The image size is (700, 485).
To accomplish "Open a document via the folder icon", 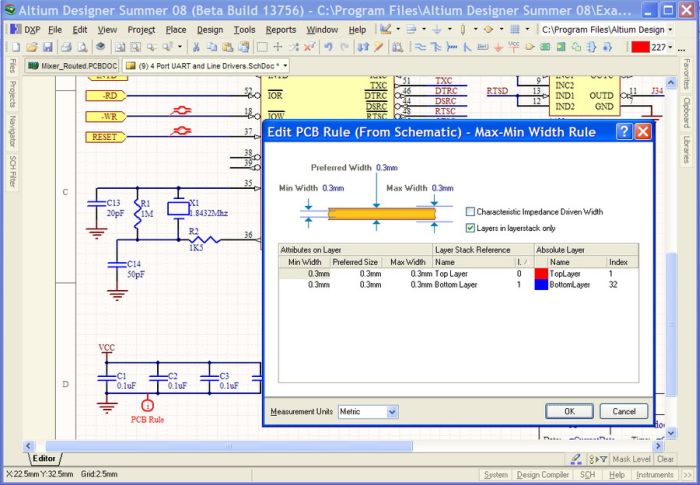I will point(32,47).
